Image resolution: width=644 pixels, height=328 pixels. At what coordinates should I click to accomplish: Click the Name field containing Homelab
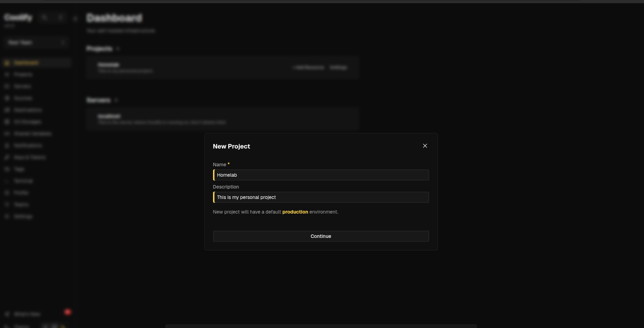pos(321,175)
